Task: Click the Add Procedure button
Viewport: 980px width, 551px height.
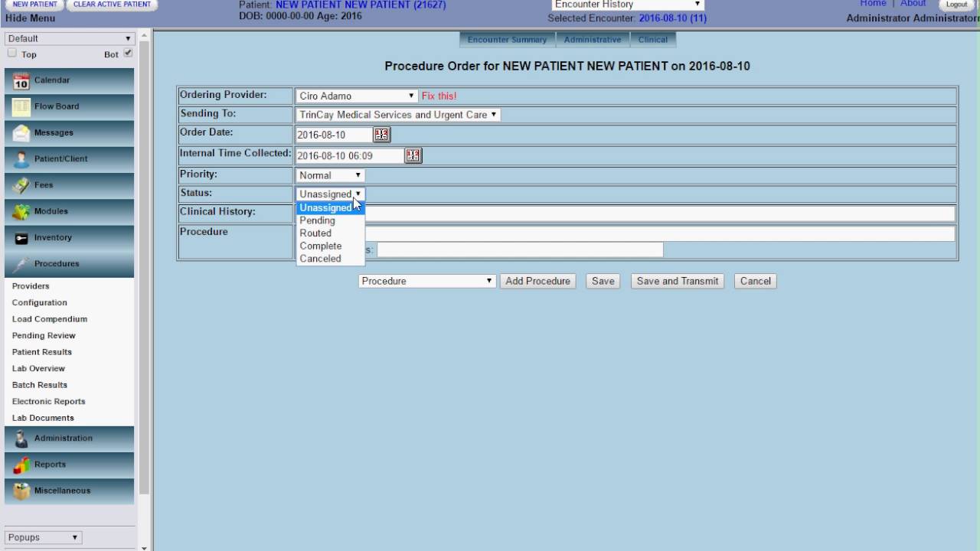Action: coord(538,281)
